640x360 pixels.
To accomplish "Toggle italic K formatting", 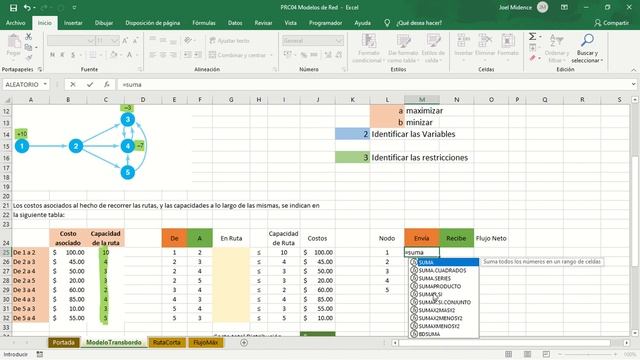I will [x=62, y=55].
